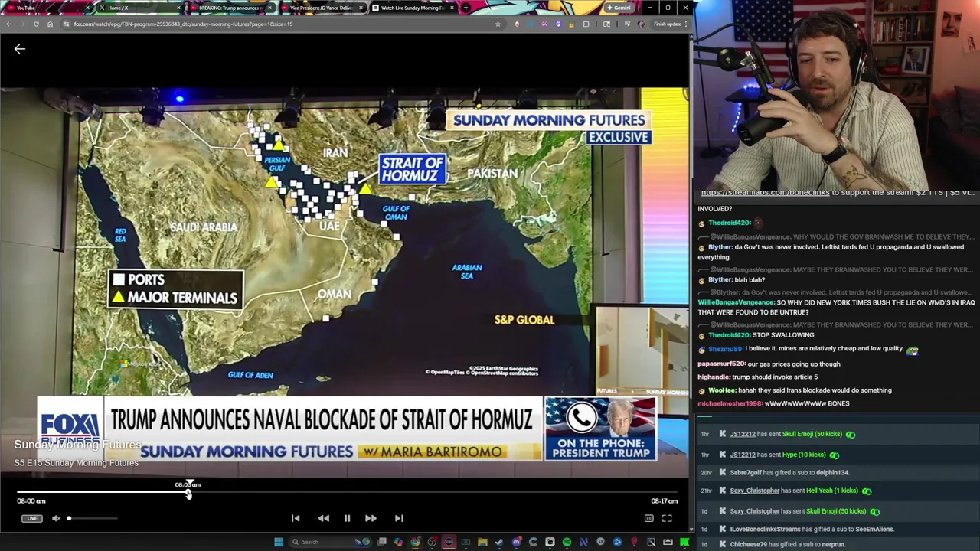Open Task View from the taskbar
The width and height of the screenshot is (980, 551).
381,542
